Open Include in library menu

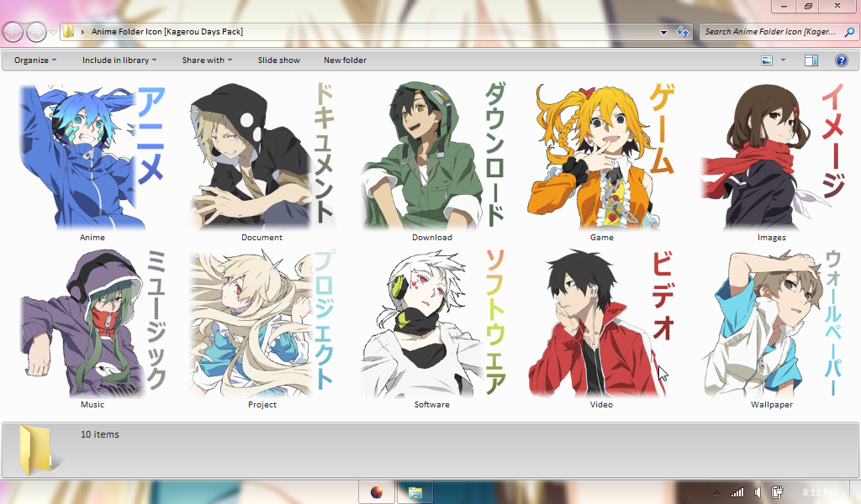point(119,60)
